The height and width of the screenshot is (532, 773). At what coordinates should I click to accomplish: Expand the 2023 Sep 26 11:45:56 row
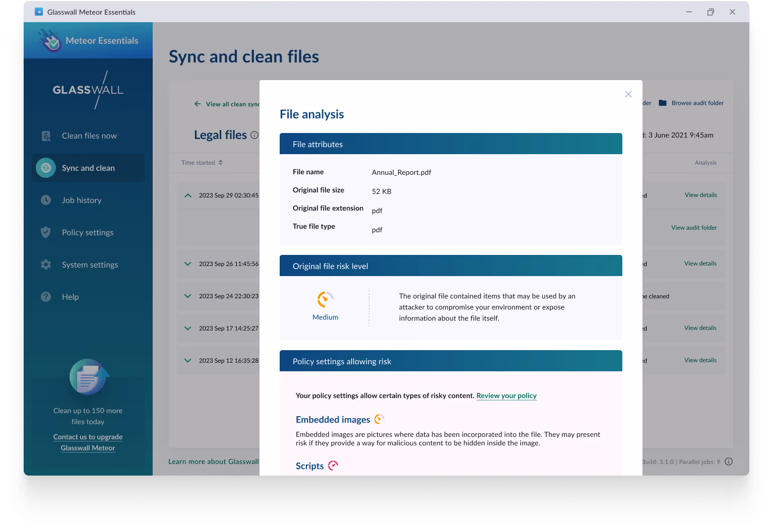pyautogui.click(x=188, y=264)
